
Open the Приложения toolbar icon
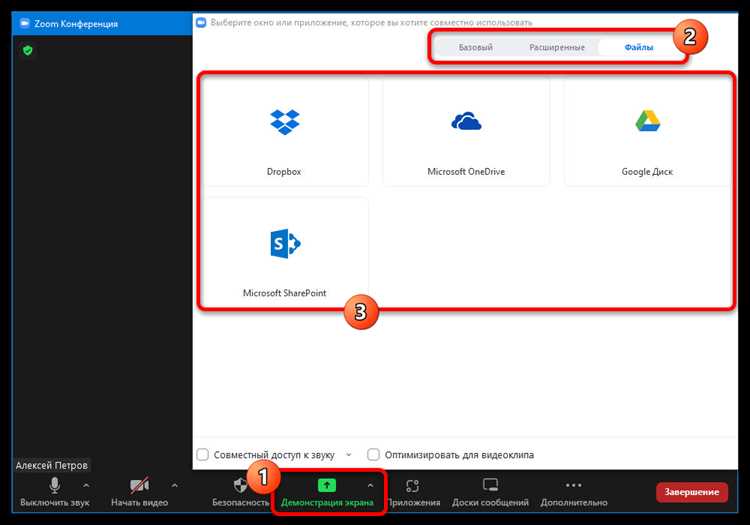(412, 486)
